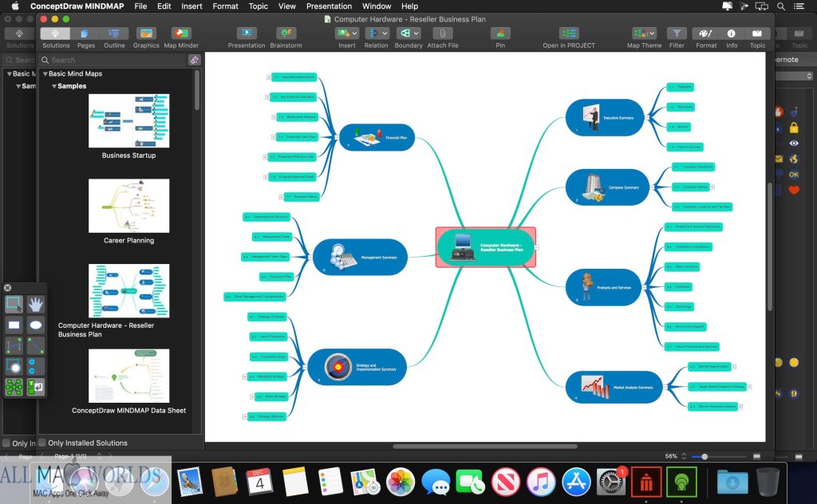Click the zoom slider handle
The height and width of the screenshot is (504, 817).
click(705, 457)
